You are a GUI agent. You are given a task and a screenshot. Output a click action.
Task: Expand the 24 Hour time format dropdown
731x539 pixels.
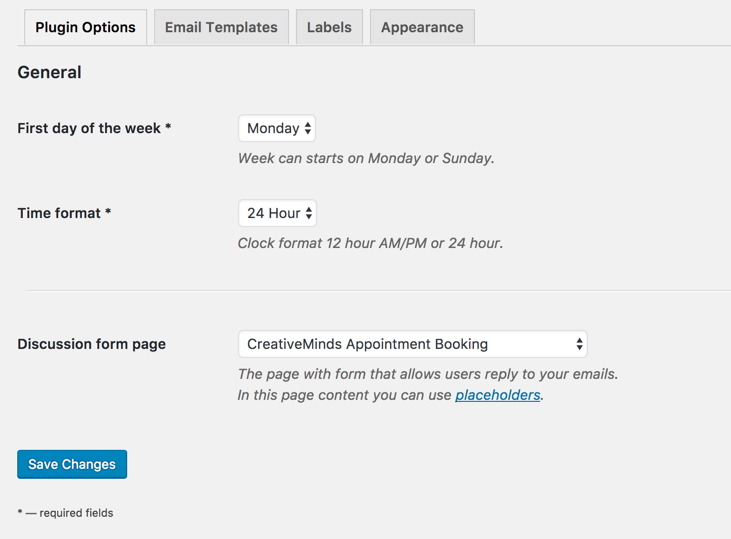click(277, 213)
